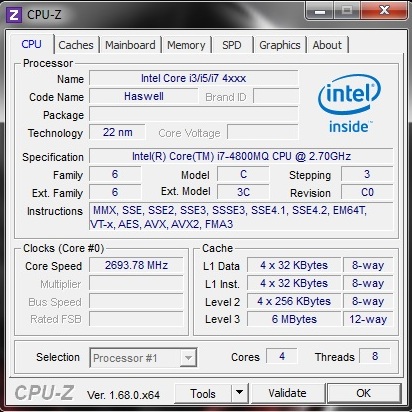Click the Stepping value '3'
Screen dimensions: 412x412
367,174
